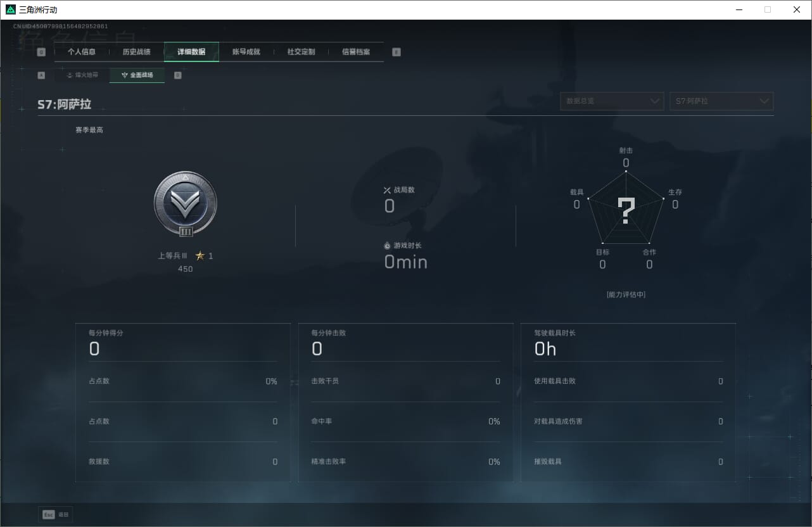Click the A key mode-switch icon
The image size is (812, 527).
point(41,75)
